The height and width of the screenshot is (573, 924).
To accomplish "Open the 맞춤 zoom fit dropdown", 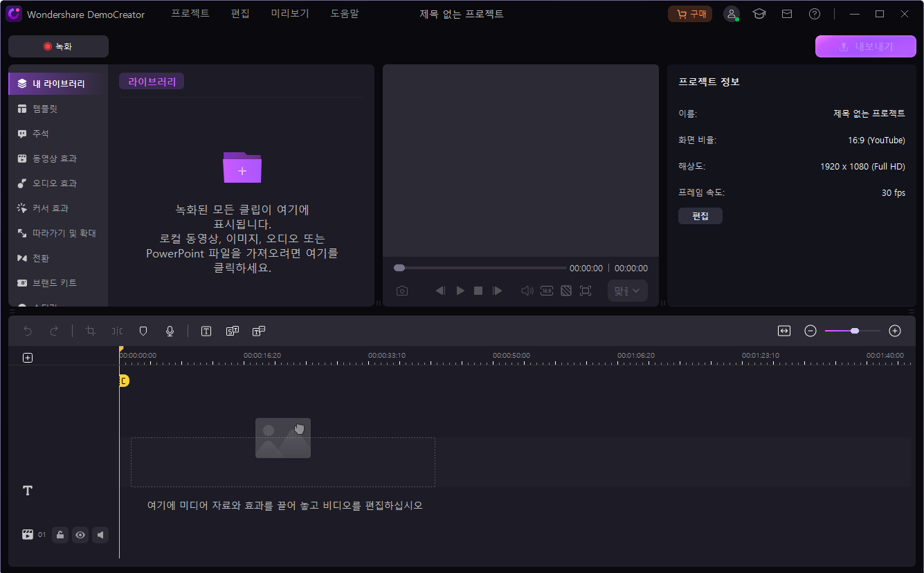I will coord(628,291).
